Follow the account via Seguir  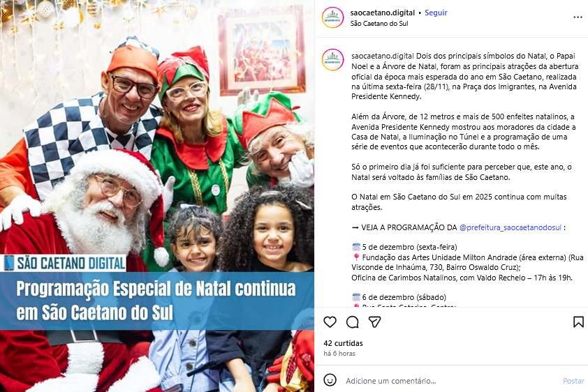[436, 13]
